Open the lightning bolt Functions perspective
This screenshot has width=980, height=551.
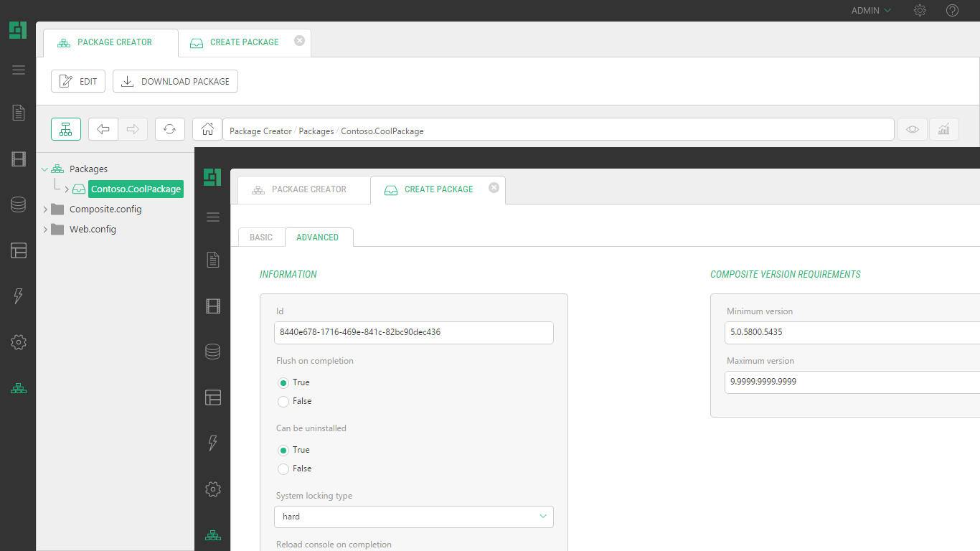[19, 296]
